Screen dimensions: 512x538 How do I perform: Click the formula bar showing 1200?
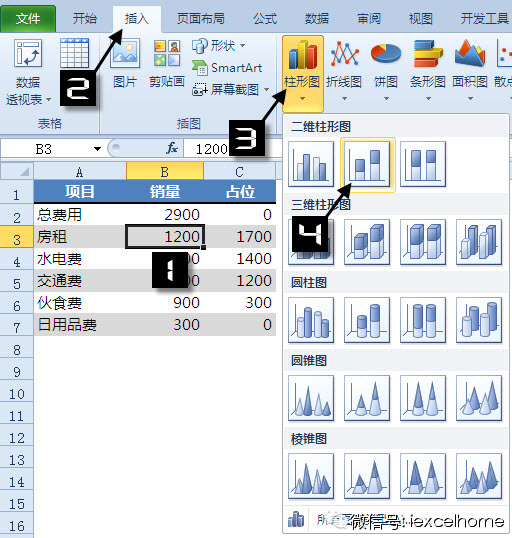232,149
